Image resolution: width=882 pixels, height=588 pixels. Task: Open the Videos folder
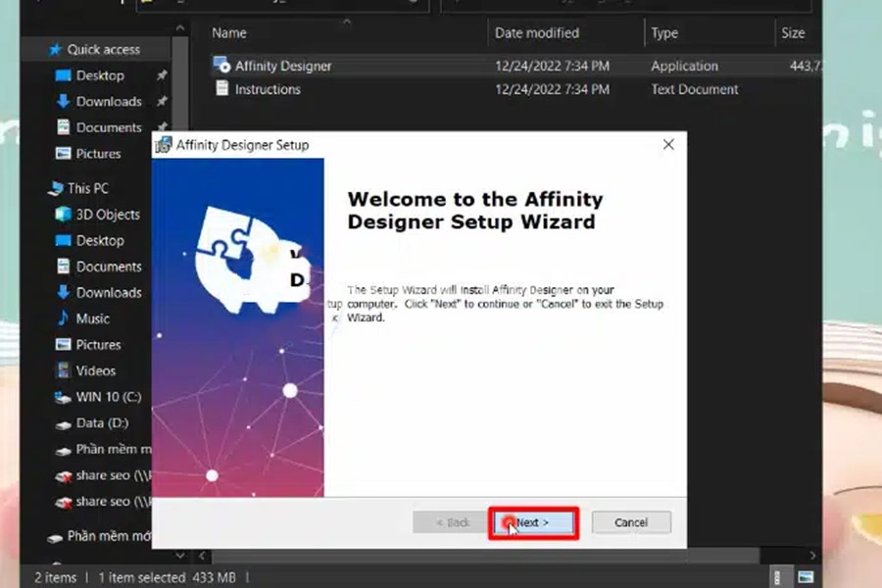point(96,370)
